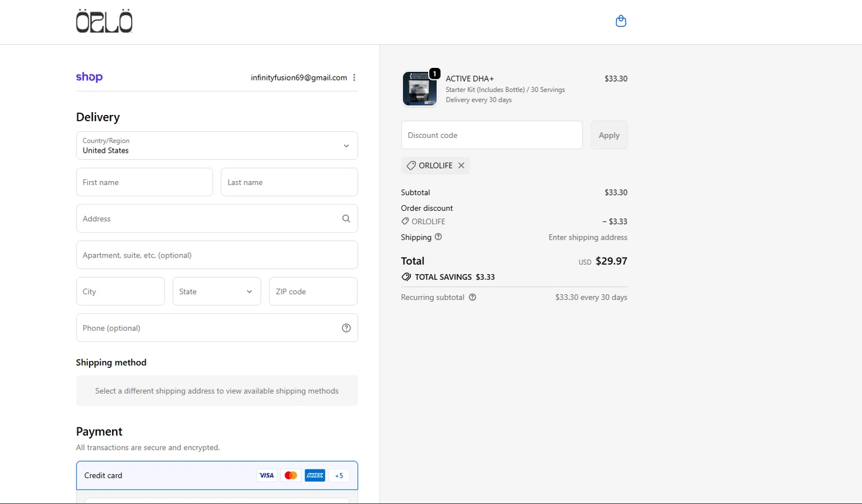Click the "– $3.33" discount amount
Screen dimensions: 862x504
coord(615,221)
